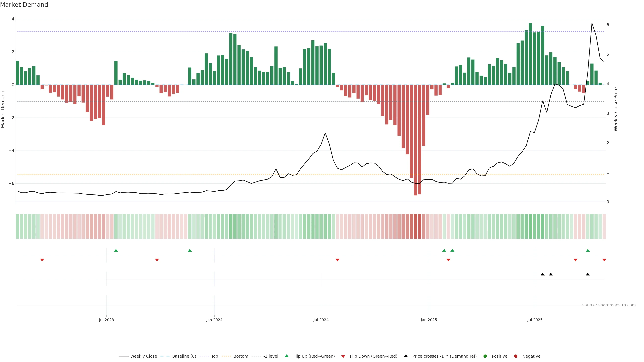The width and height of the screenshot is (644, 362).
Task: Click the Weekly Close Price axis title
Action: [615, 109]
